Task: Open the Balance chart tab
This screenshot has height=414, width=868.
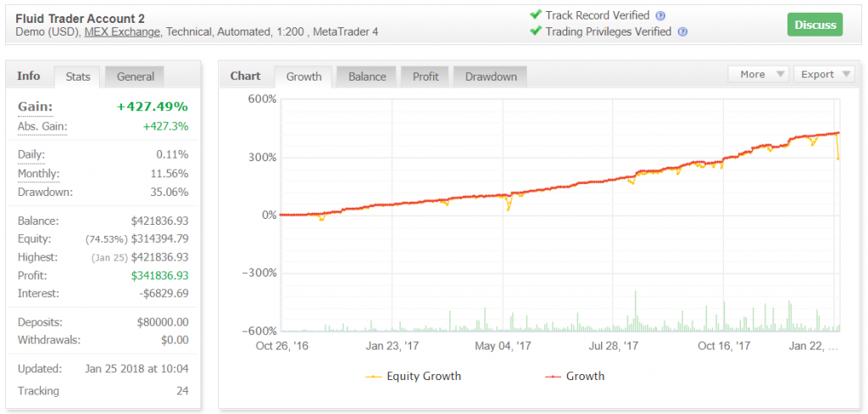Action: (x=367, y=76)
